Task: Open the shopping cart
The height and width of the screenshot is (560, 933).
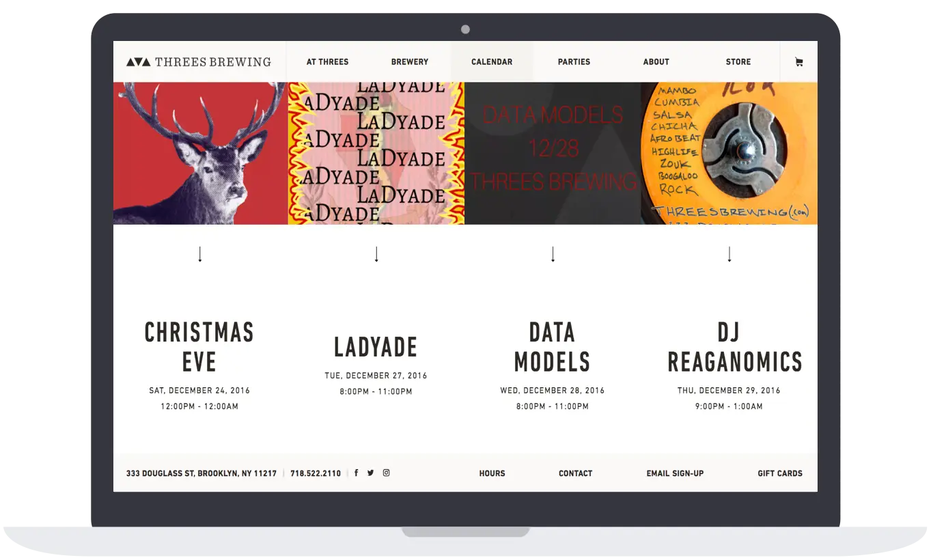Action: tap(798, 61)
